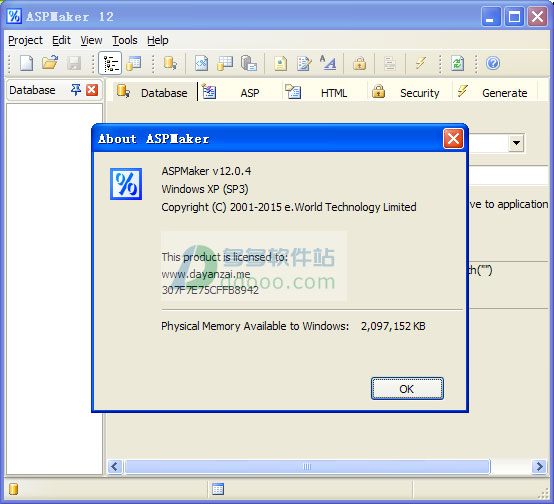Click 'This product is licensed to:' text
Viewport: 554px width, 504px height.
click(x=224, y=257)
